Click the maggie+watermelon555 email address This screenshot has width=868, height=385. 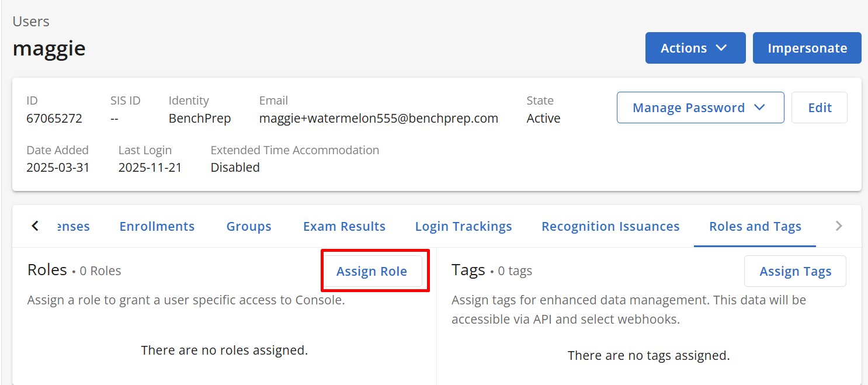[x=379, y=119]
